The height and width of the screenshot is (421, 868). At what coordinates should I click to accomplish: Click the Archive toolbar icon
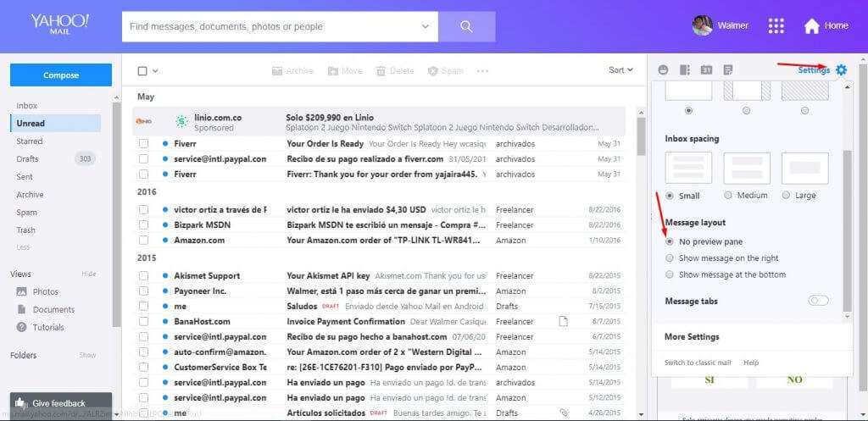[277, 71]
